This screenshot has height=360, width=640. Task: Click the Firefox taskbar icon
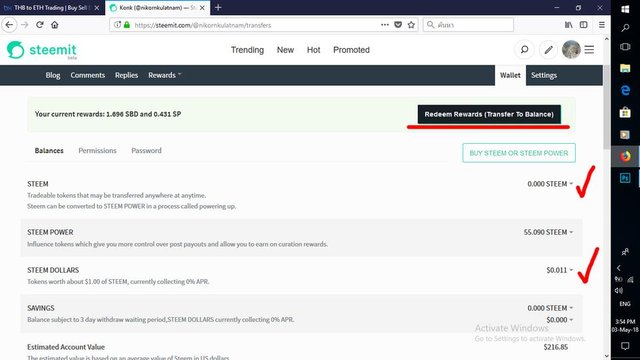coord(625,156)
